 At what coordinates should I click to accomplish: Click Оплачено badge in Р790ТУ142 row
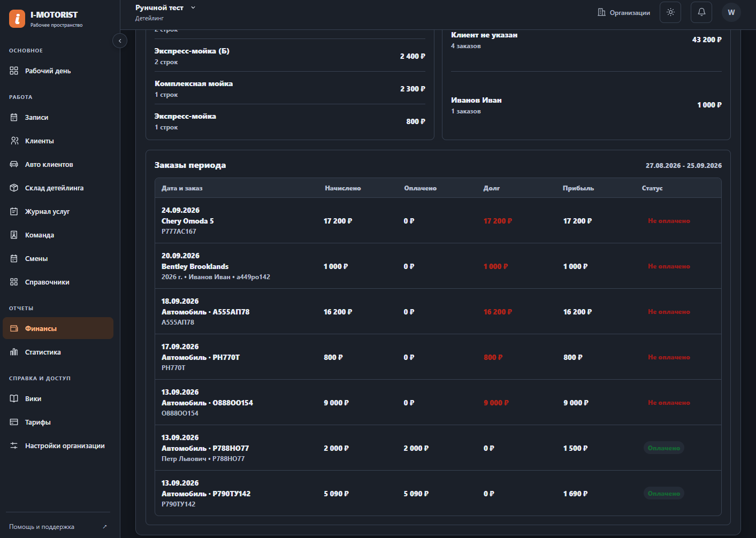[663, 494]
